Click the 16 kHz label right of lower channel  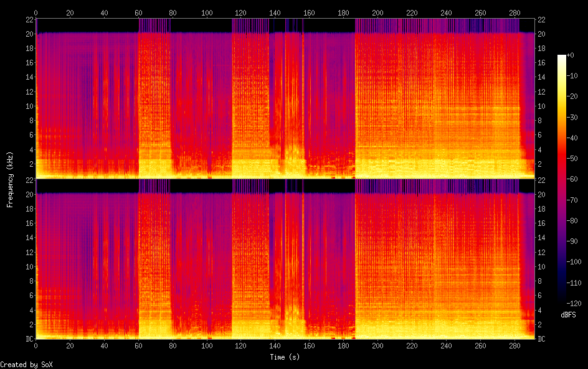[x=541, y=223]
